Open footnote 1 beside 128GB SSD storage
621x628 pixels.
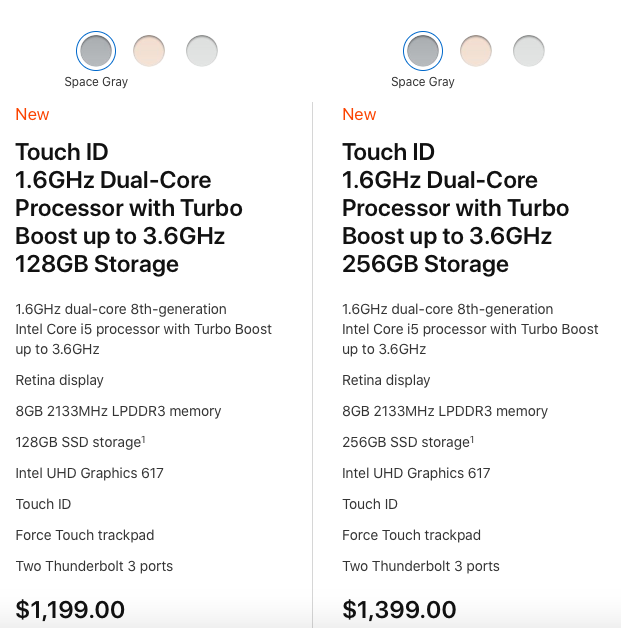(146, 438)
